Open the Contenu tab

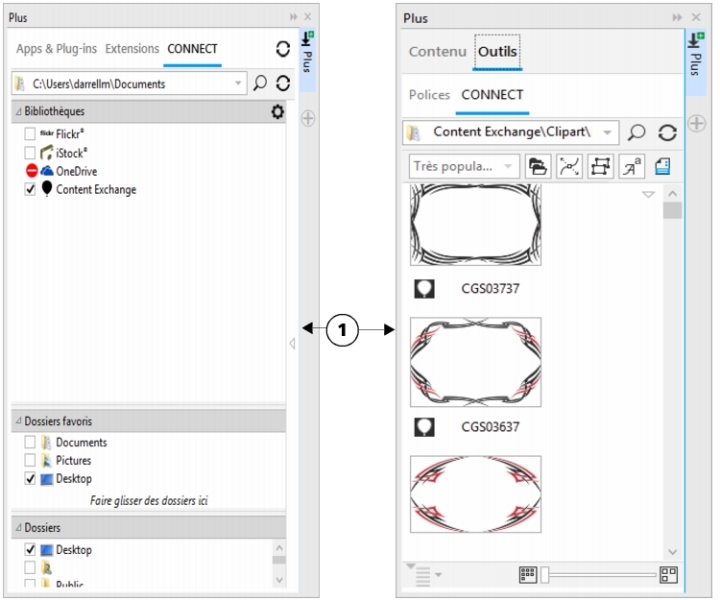(x=436, y=52)
